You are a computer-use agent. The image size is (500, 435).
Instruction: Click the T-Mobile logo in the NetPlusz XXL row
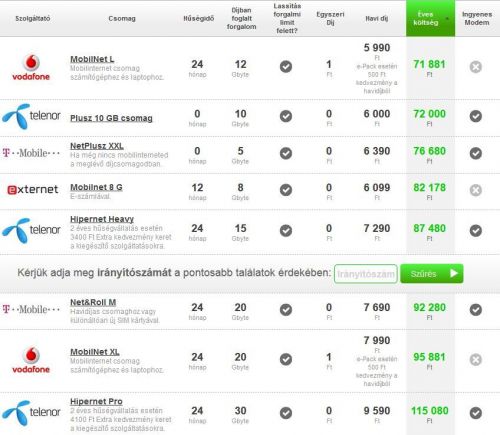click(31, 153)
